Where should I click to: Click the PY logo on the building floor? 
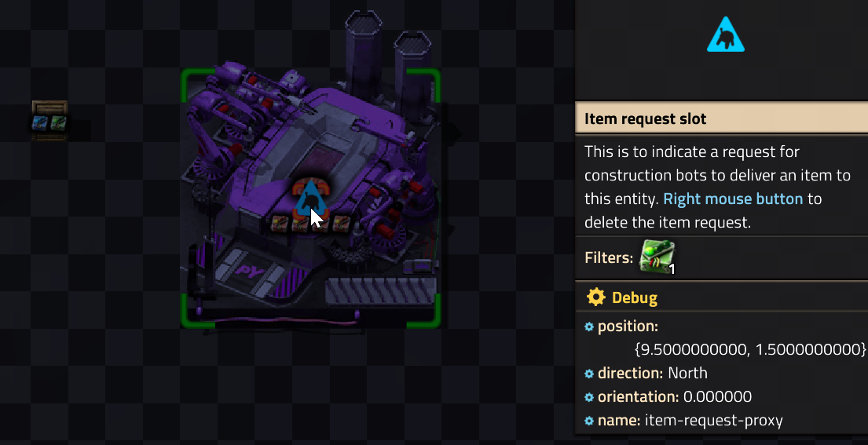(x=249, y=271)
